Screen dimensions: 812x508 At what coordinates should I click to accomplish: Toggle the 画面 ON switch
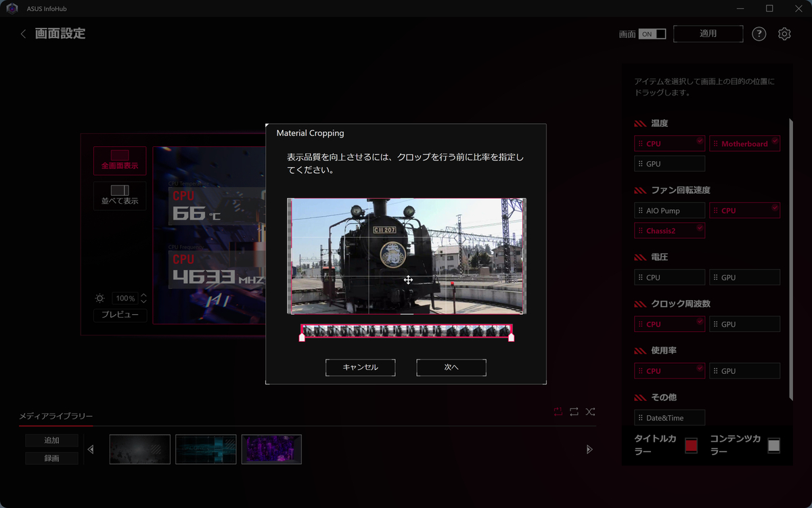(x=652, y=34)
